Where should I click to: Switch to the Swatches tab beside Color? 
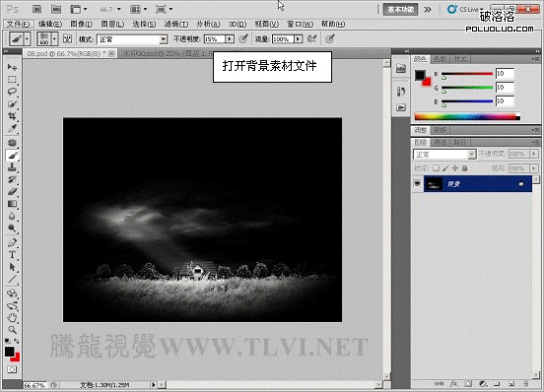(x=441, y=59)
